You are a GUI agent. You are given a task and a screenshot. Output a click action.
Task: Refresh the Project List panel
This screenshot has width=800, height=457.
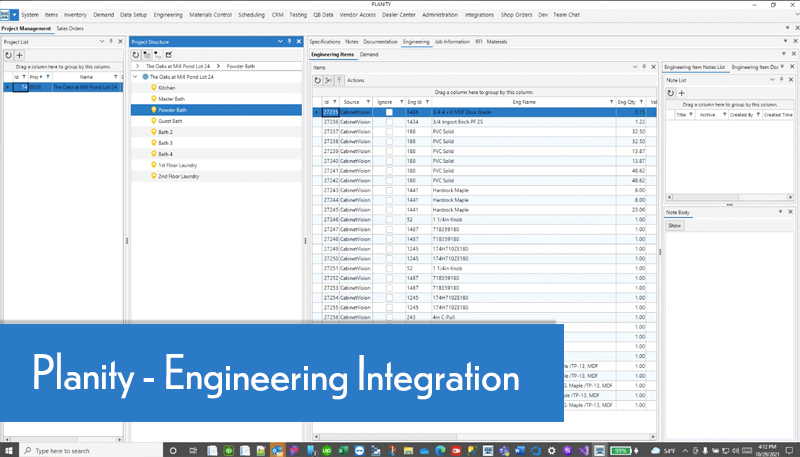coord(9,55)
